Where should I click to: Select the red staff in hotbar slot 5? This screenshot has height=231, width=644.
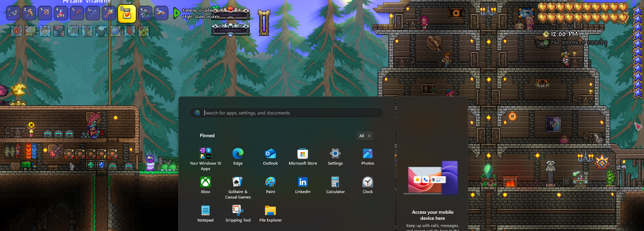[76, 14]
